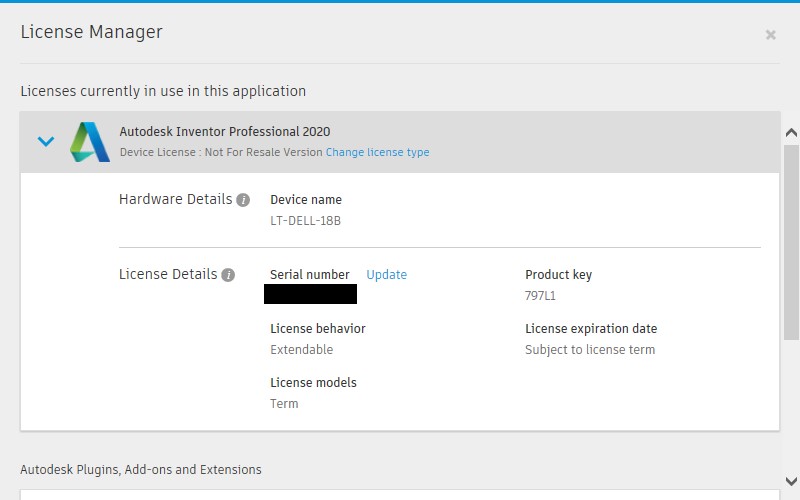
Task: Close the License Manager dialog
Action: pyautogui.click(x=770, y=35)
